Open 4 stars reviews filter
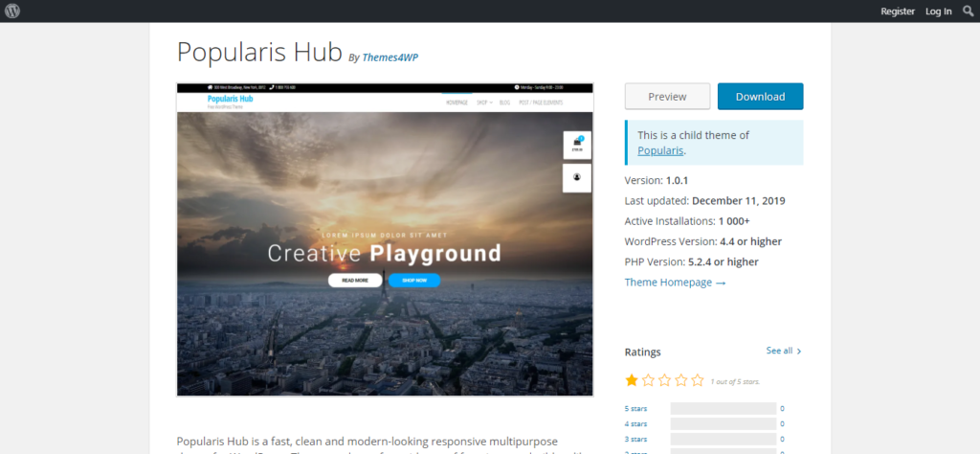 [635, 424]
